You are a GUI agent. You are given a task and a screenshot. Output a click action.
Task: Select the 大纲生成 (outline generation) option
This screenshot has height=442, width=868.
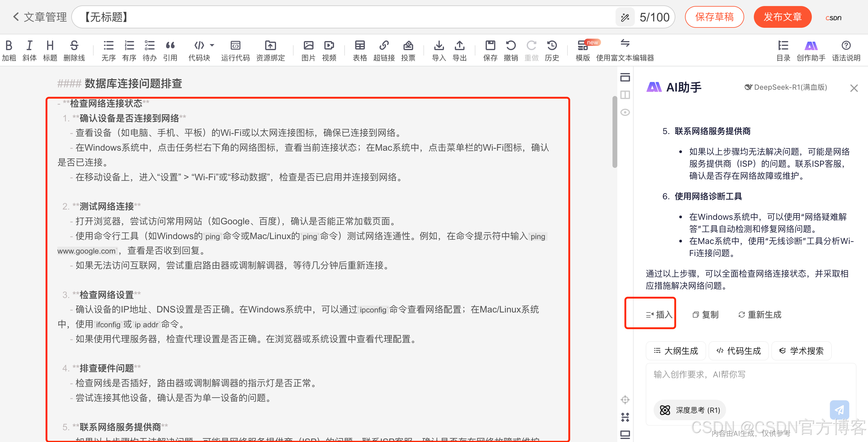[676, 351]
